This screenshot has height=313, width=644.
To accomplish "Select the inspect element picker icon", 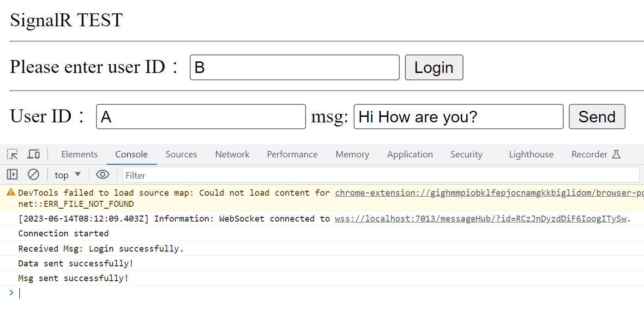I will point(12,154).
